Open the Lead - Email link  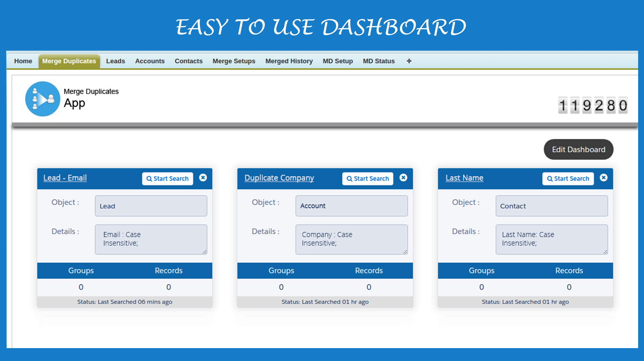[65, 178]
